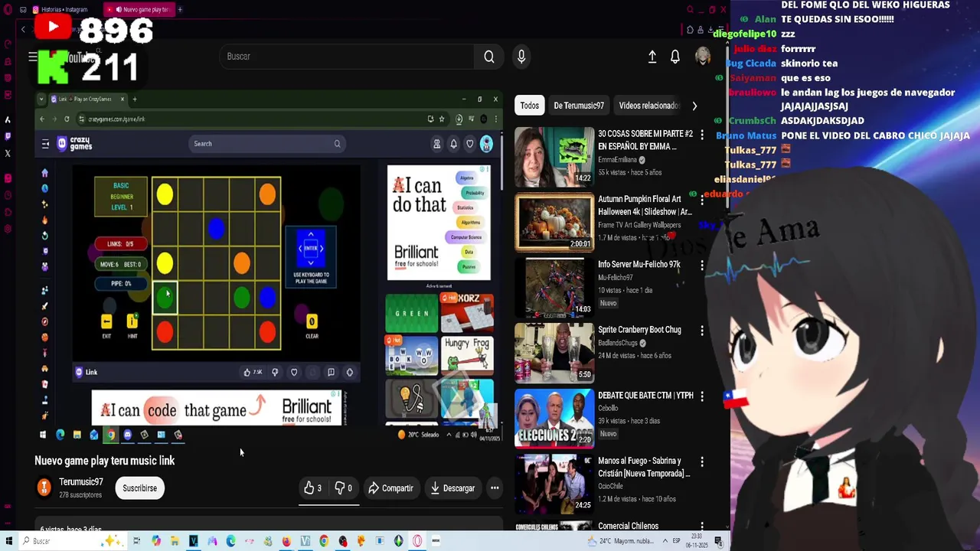Viewport: 980px width, 551px height.
Task: Click the YouTube search magnifier button
Action: pyautogui.click(x=488, y=57)
